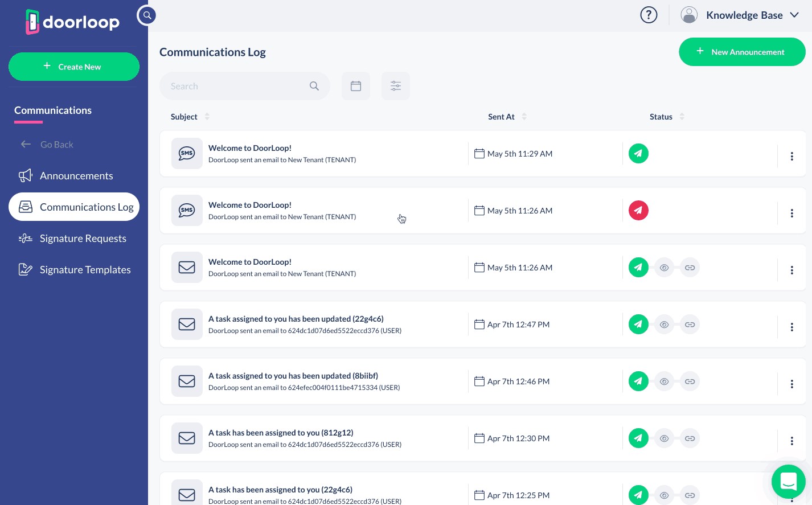This screenshot has height=505, width=812.
Task: Expand the Knowledge Base dropdown chevron
Action: click(794, 15)
